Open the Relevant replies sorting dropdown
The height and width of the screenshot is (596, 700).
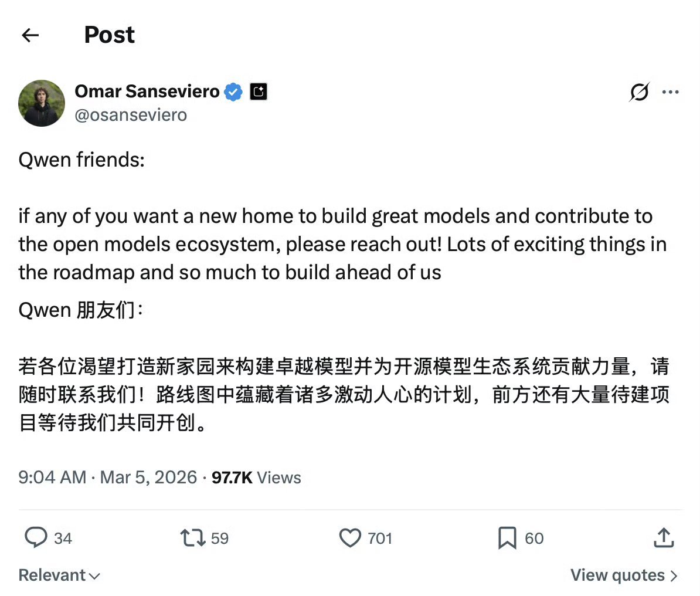(59, 575)
